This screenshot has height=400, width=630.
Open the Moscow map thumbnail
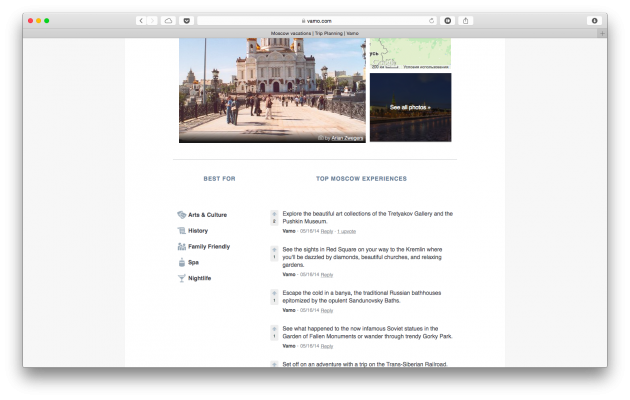click(410, 54)
